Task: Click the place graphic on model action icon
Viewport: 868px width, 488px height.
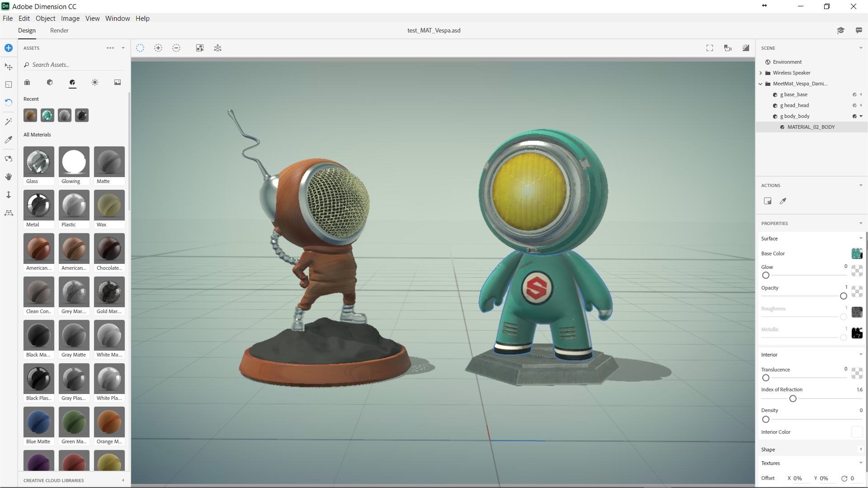Action: coord(768,201)
